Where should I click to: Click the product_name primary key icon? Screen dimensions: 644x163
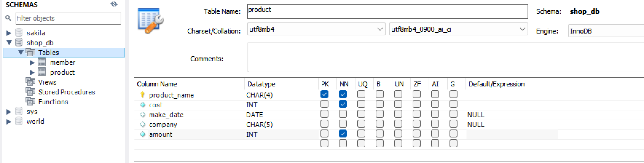click(x=142, y=95)
